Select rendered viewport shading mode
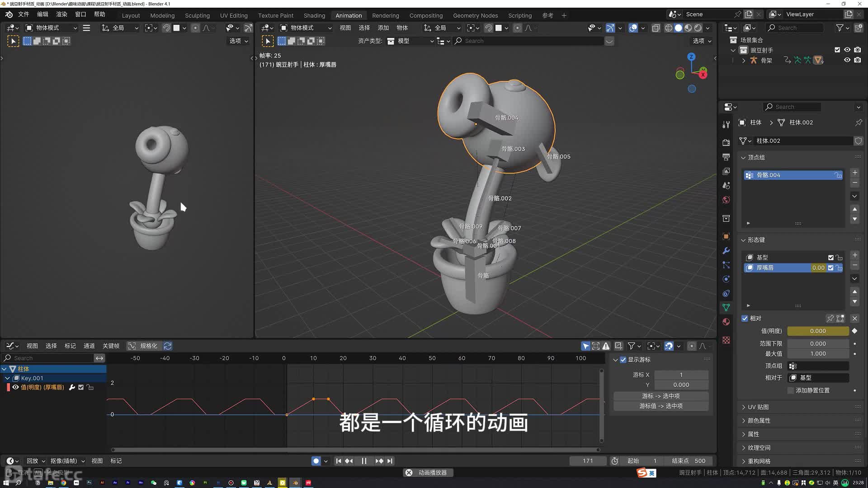 click(x=698, y=28)
